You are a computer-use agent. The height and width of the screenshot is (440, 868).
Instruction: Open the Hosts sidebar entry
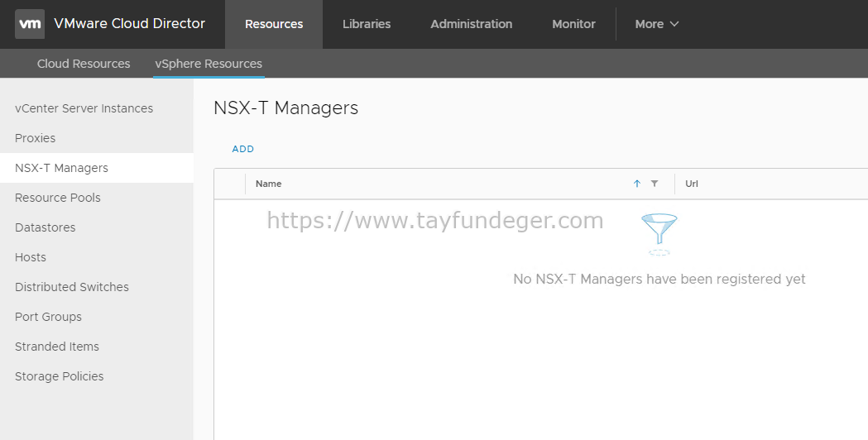pos(31,257)
